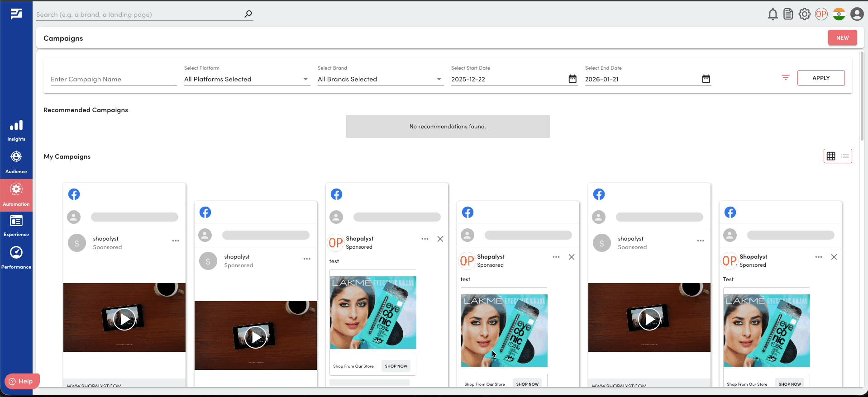Viewport: 868px width, 397px height.
Task: Open Experience in the sidebar
Action: pos(16,226)
